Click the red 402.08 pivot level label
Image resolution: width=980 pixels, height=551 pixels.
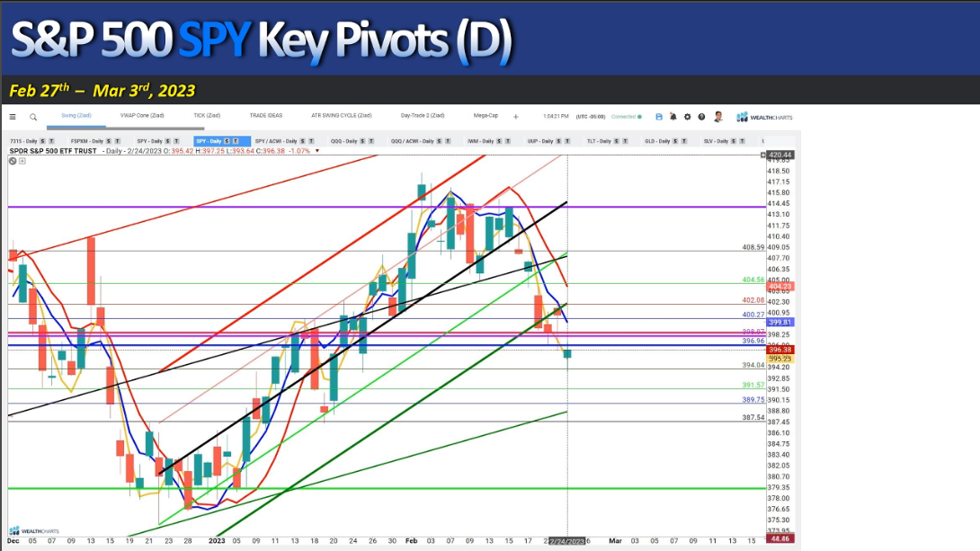[753, 300]
